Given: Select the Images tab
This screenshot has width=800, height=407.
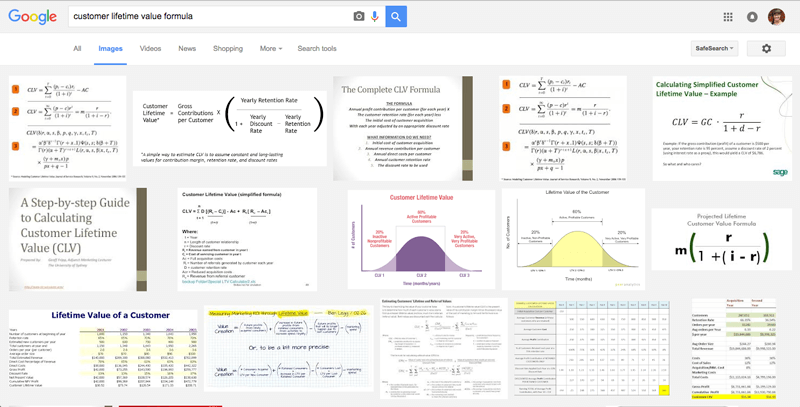Looking at the screenshot, I should click(110, 48).
